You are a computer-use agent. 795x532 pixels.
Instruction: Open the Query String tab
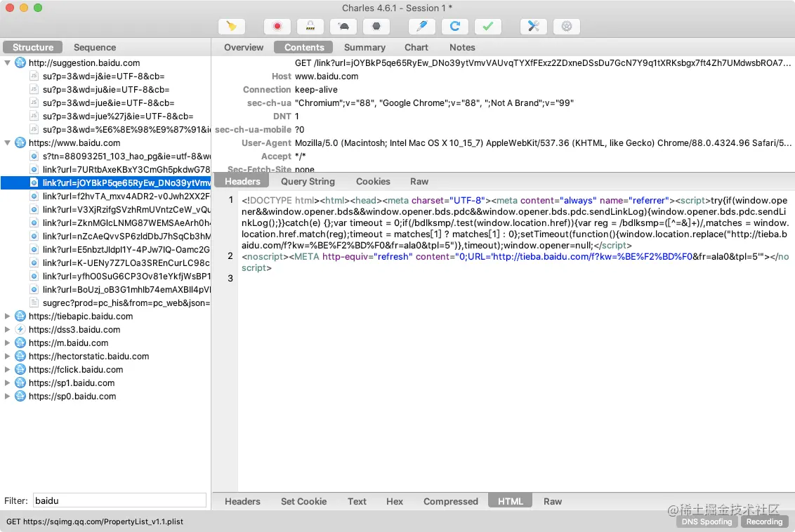click(x=308, y=181)
